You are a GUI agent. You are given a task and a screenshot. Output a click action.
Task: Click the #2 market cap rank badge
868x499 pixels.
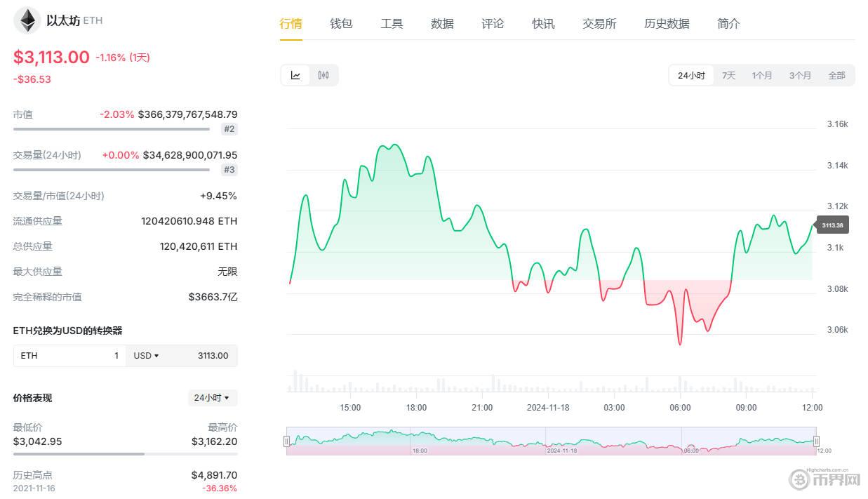[x=229, y=128]
